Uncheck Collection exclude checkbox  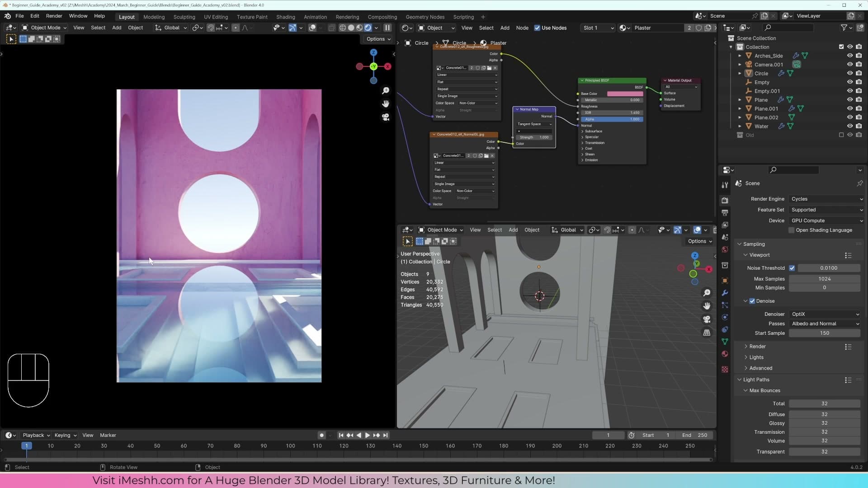(841, 47)
